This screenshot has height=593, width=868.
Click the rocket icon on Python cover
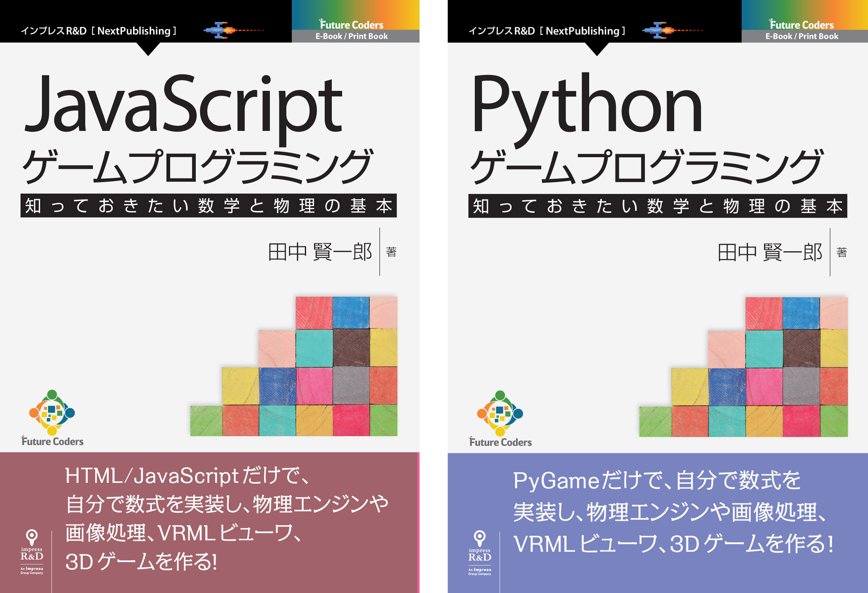click(x=672, y=30)
